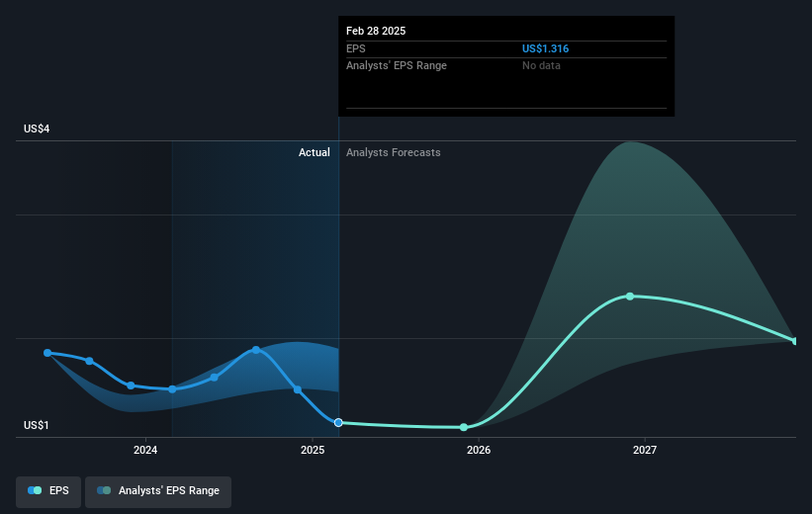Click the EPS legend color swatch
This screenshot has width=812, height=514.
pyautogui.click(x=35, y=490)
